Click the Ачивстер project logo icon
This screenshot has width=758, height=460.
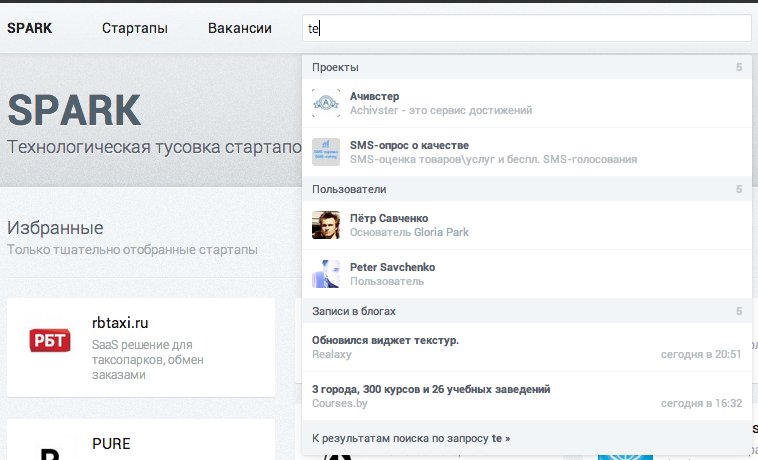click(326, 103)
